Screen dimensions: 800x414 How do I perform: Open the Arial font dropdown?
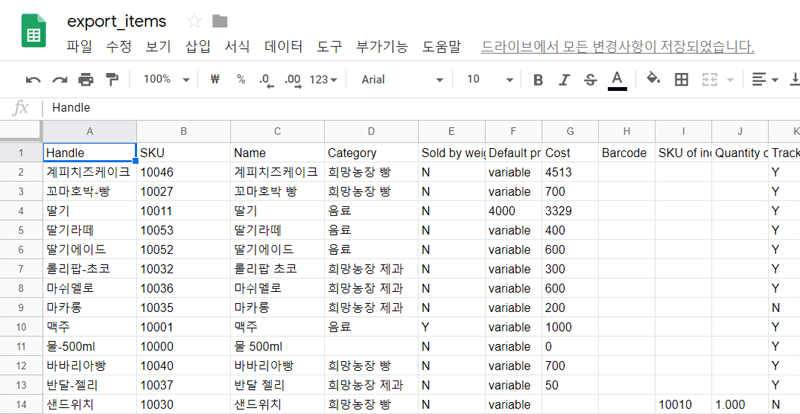coord(402,80)
